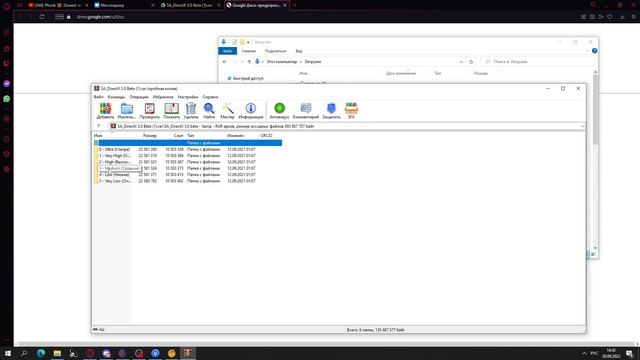Click the Удалить (Delete) trash icon
Viewport: 640px width, 360px height.
pyautogui.click(x=191, y=111)
